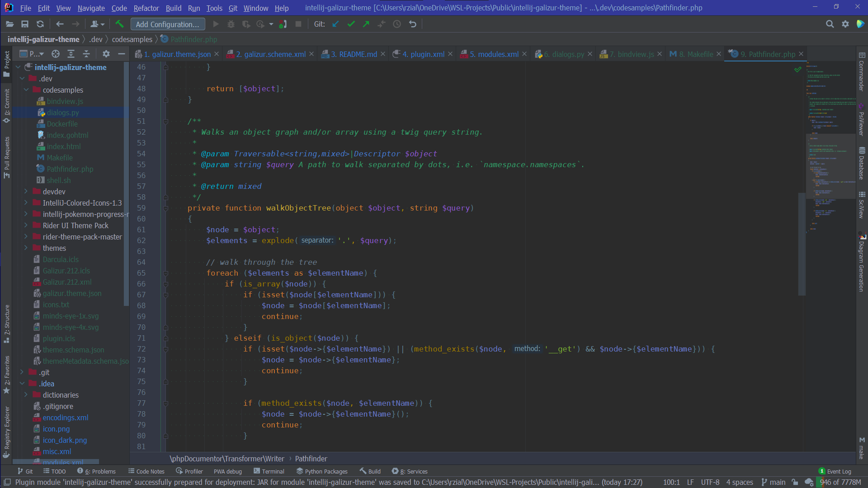Screen dimensions: 868x488
Task: Click the Search Everywhere magnifier icon
Action: click(x=830, y=24)
